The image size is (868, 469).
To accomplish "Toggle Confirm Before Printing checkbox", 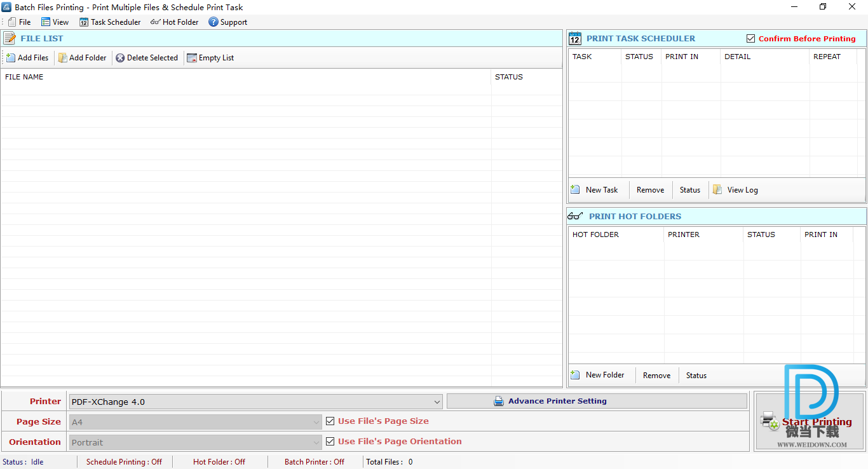I will (751, 38).
